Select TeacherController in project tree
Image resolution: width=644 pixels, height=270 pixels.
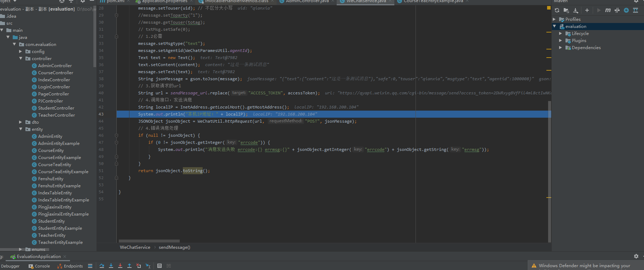click(53, 115)
